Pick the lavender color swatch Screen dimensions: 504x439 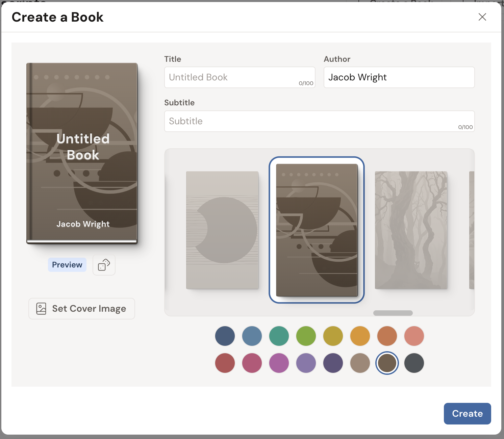[306, 363]
